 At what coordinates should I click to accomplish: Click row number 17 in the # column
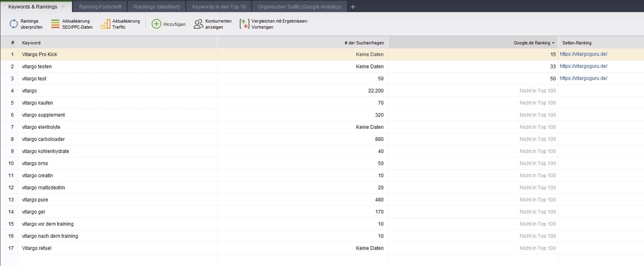pos(11,248)
